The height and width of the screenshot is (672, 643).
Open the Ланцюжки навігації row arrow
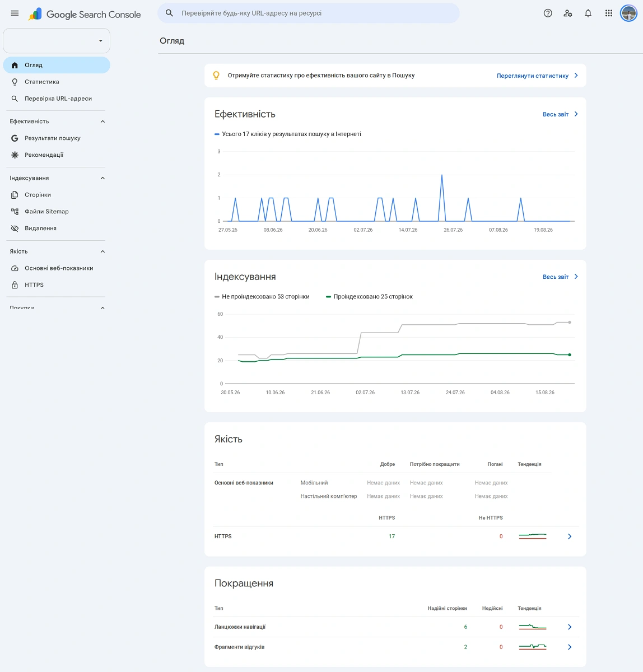pyautogui.click(x=570, y=627)
